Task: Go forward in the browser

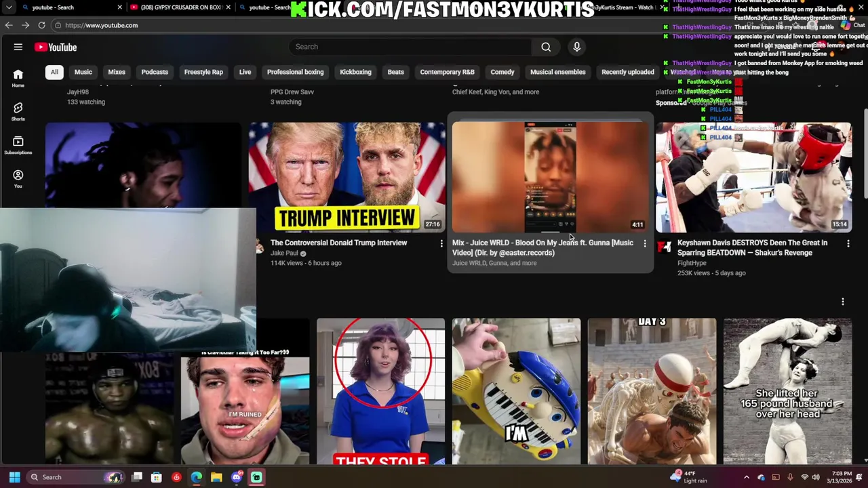Action: click(25, 25)
